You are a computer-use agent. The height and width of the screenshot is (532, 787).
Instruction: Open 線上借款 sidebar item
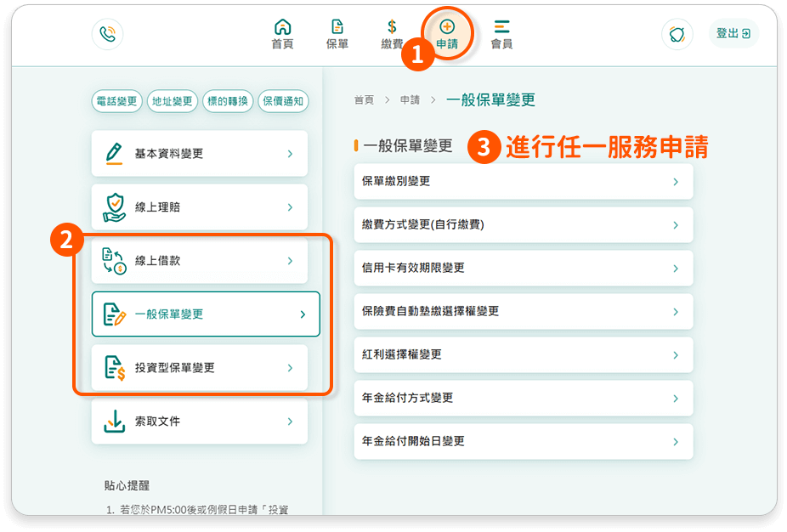tap(200, 261)
